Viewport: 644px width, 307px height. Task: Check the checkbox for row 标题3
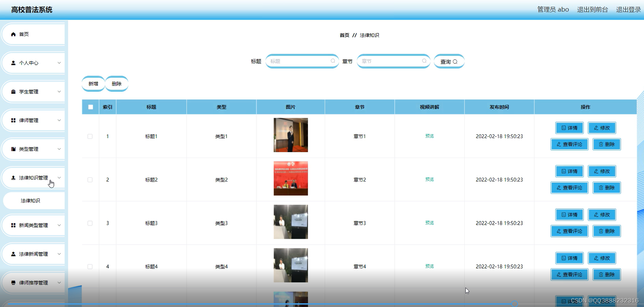click(x=90, y=223)
